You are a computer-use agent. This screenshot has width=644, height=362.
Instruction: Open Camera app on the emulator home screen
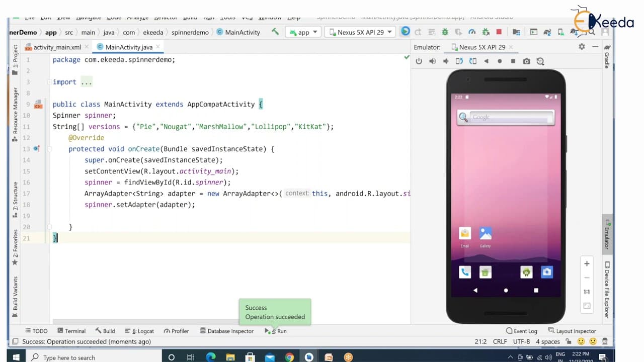pos(546,272)
